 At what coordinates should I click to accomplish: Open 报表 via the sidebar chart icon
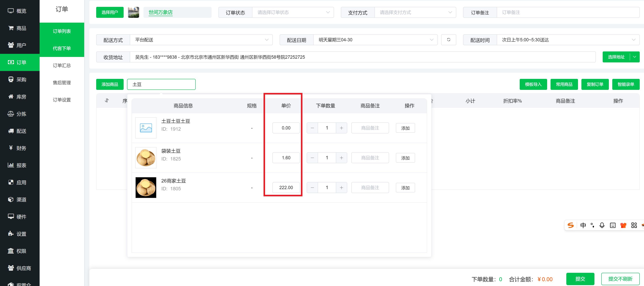click(x=11, y=165)
